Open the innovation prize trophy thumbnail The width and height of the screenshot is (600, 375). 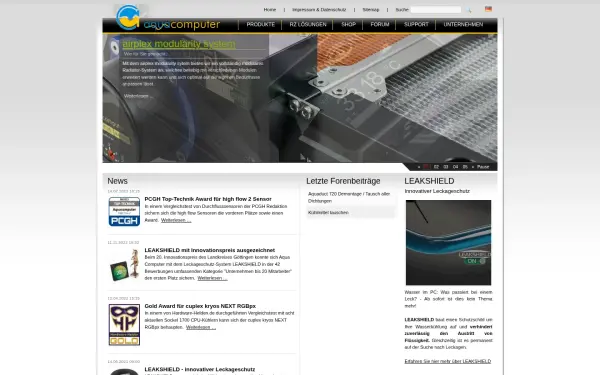tap(124, 265)
